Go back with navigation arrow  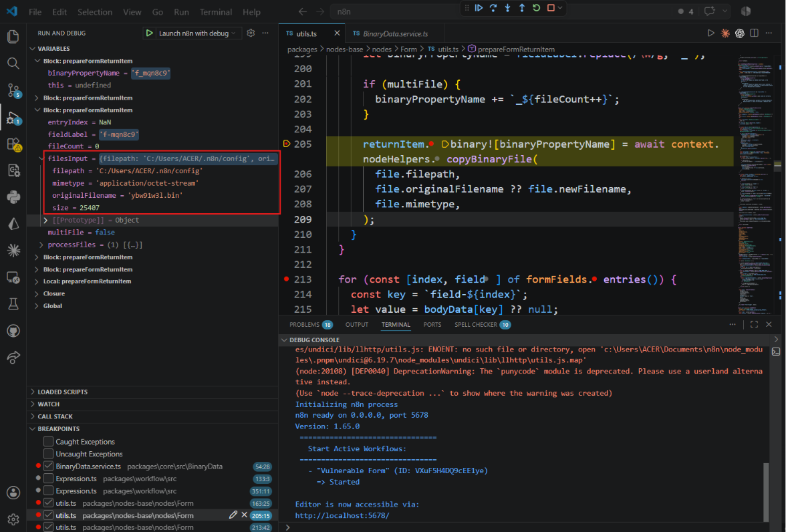[302, 11]
